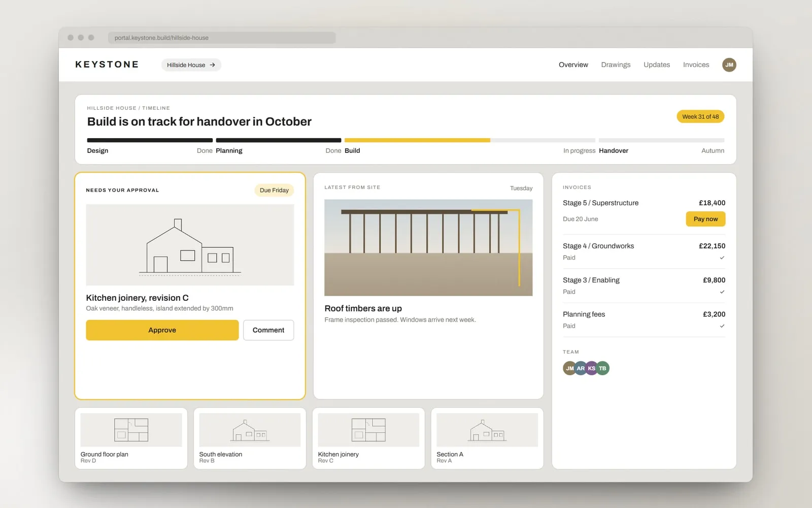
Task: Open the Planning fees invoice
Action: point(644,320)
